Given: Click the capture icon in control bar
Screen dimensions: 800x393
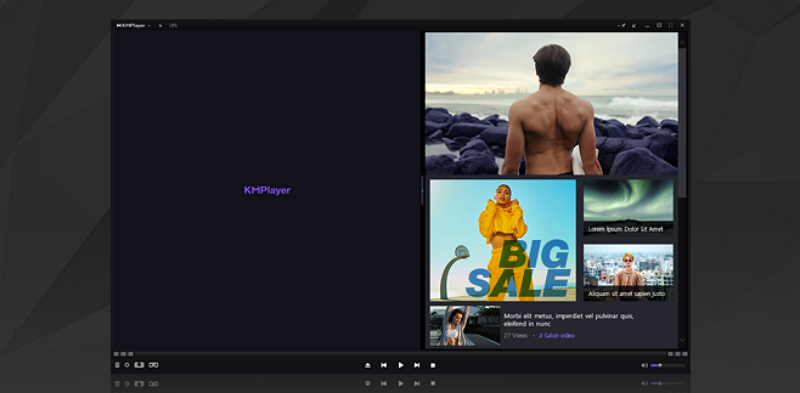Looking at the screenshot, I should click(139, 365).
